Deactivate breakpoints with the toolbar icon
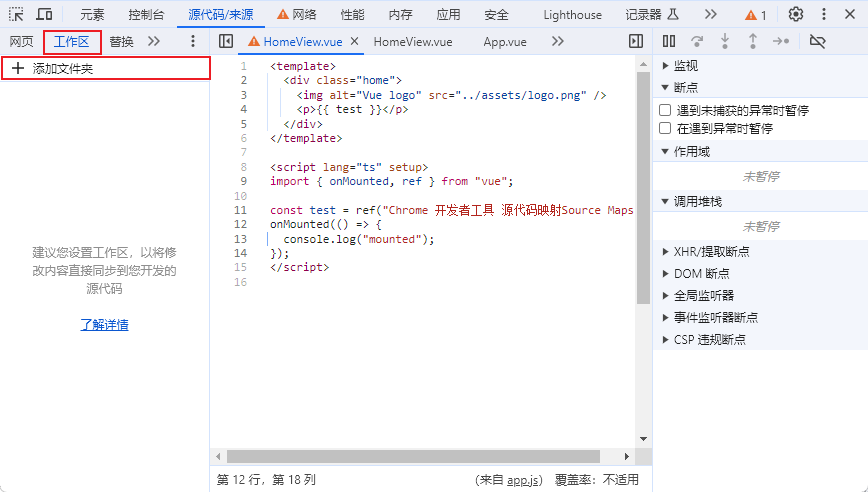The height and width of the screenshot is (492, 868). (x=818, y=41)
